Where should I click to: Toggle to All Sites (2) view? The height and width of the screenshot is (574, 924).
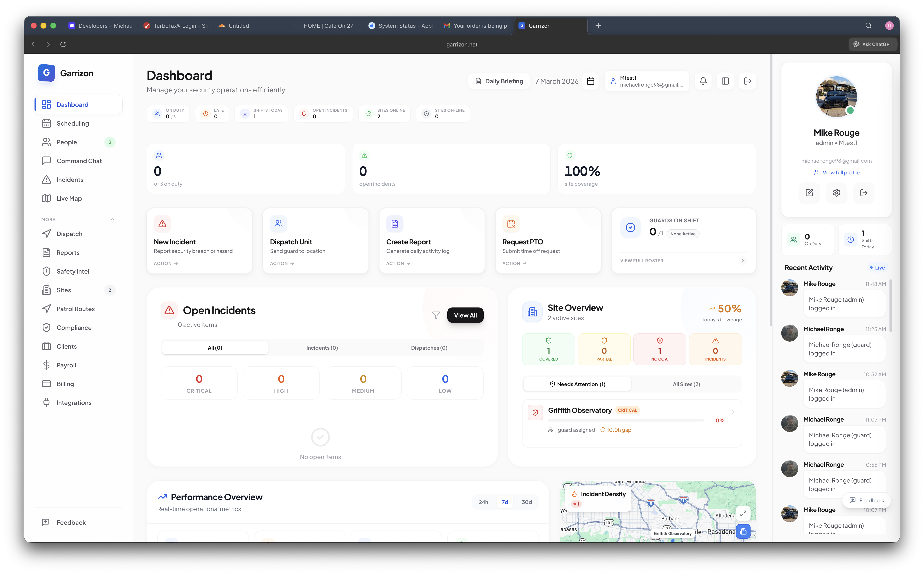[686, 384]
